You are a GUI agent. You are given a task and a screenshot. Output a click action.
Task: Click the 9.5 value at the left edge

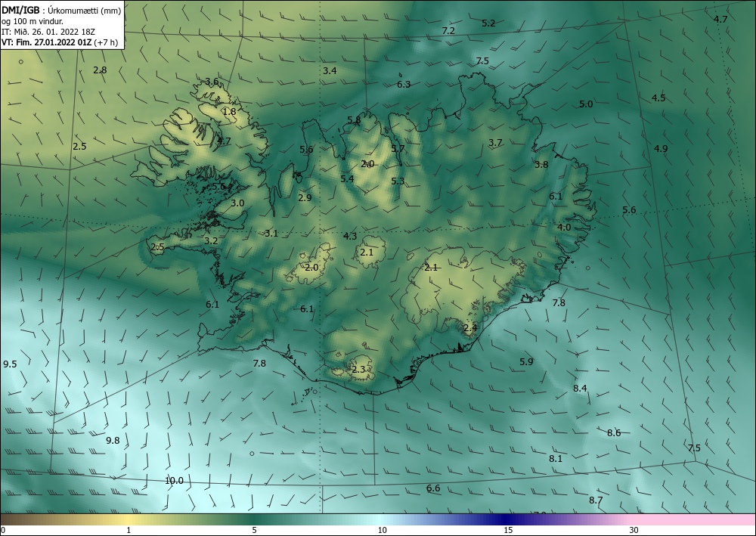point(10,364)
